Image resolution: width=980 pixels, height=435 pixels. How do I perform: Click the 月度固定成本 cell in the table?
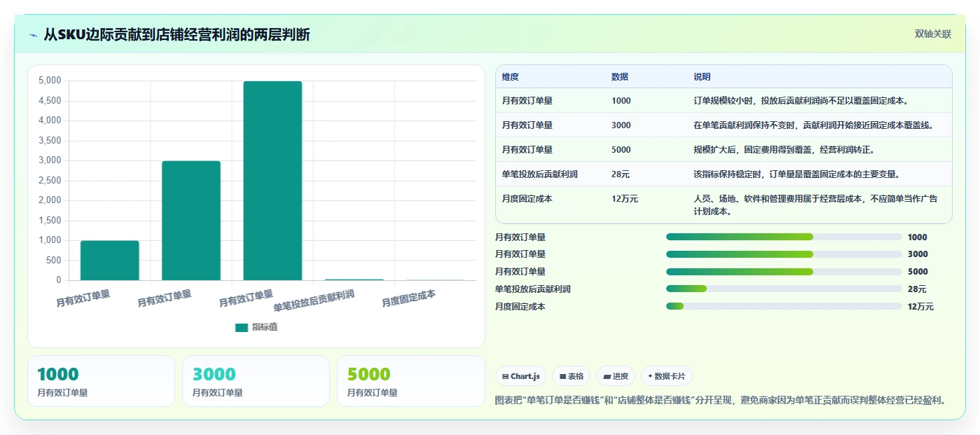(x=527, y=198)
